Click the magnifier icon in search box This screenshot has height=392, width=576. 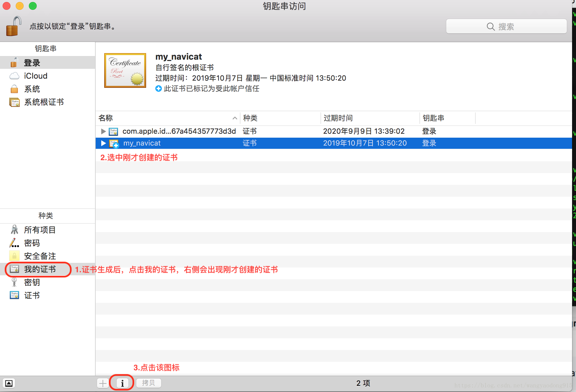point(490,27)
